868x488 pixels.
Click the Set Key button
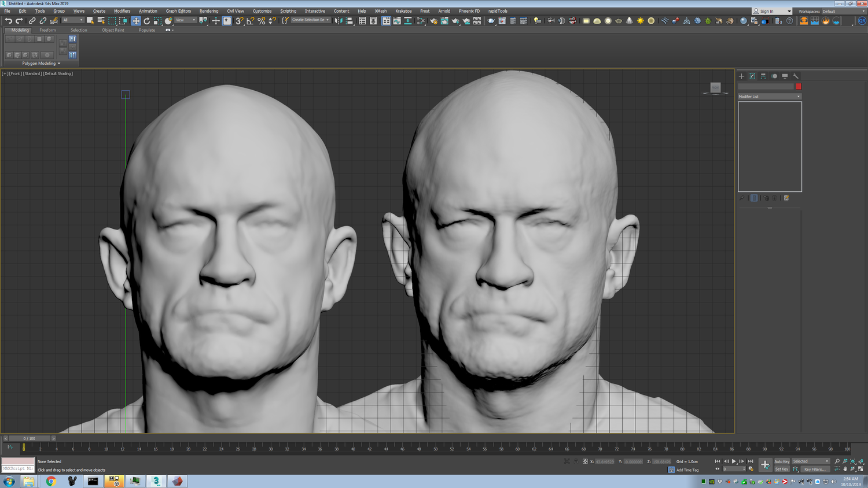pyautogui.click(x=782, y=469)
